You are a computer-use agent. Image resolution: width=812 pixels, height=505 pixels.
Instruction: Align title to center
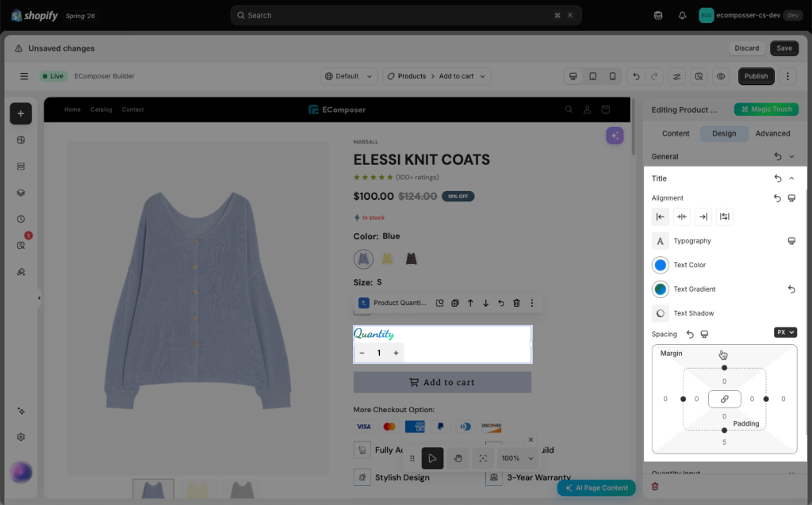[682, 216]
